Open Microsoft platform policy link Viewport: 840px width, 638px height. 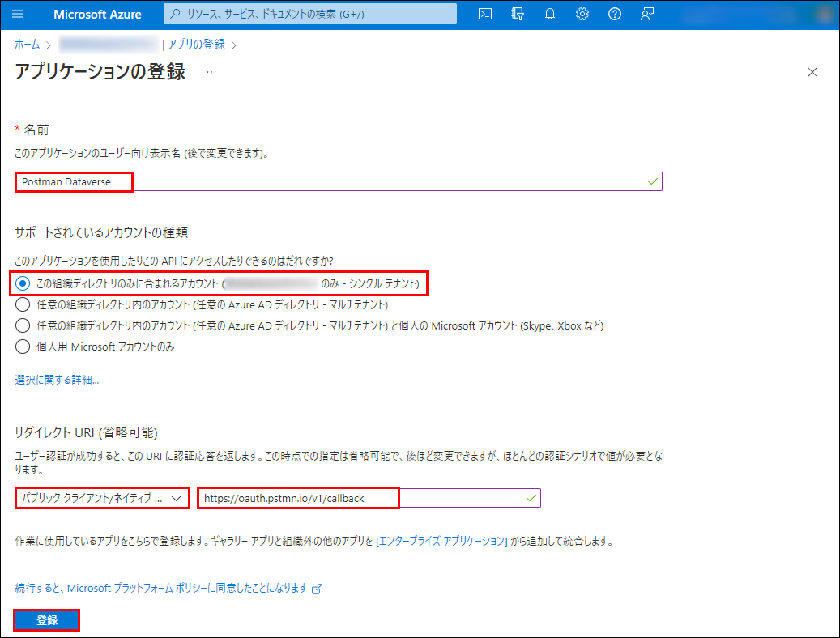pos(160,588)
